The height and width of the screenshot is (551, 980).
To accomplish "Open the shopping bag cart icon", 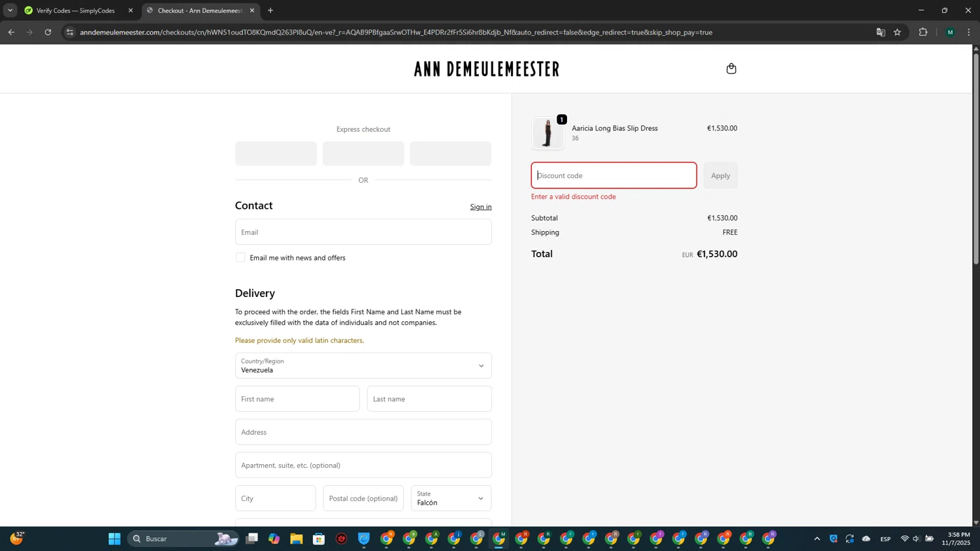I will pos(731,69).
